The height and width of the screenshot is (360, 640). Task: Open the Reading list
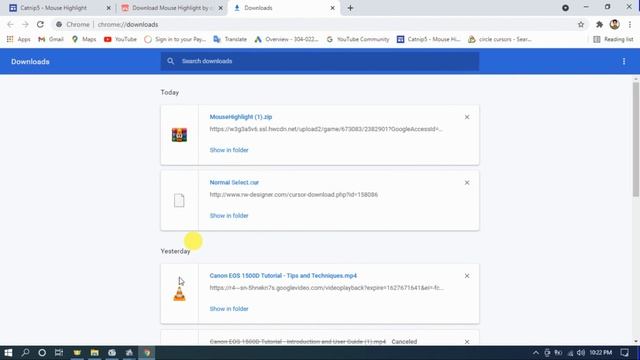click(x=613, y=39)
